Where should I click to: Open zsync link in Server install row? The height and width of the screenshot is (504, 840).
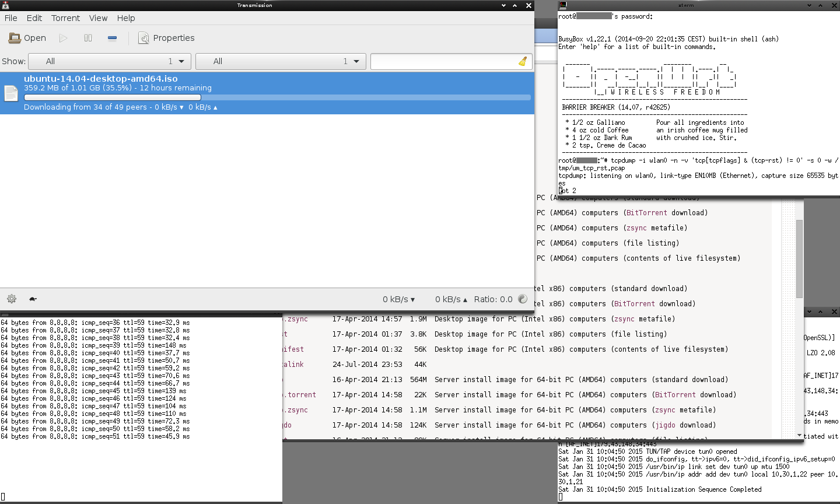point(665,410)
